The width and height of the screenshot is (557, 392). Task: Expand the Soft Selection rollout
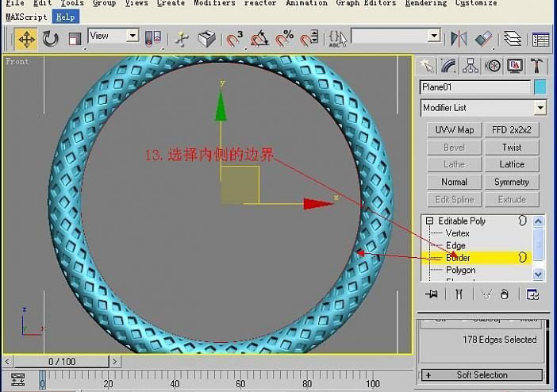482,375
